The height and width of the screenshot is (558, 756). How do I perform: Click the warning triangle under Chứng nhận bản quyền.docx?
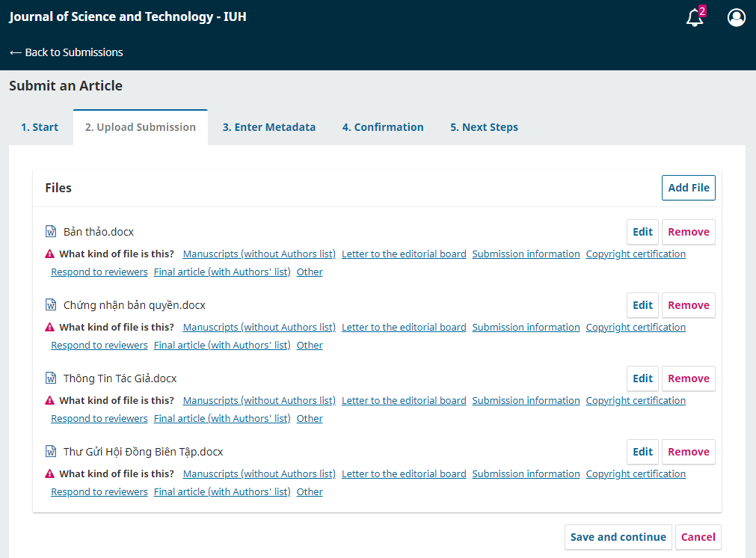[x=49, y=327]
